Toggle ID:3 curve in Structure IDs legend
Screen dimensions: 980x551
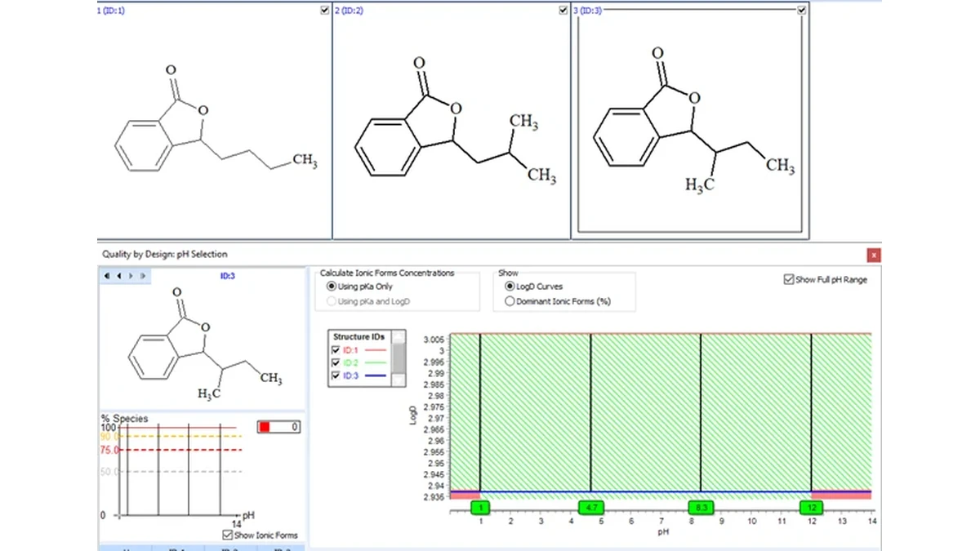coord(336,375)
